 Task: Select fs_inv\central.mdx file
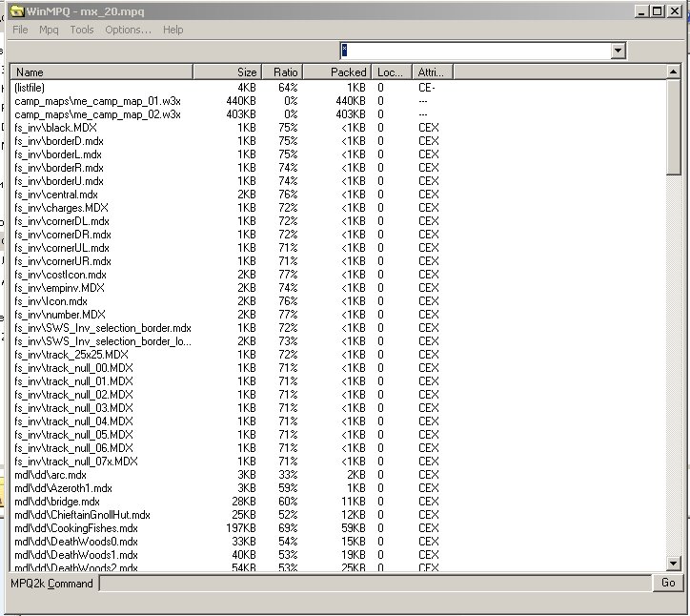click(x=56, y=195)
